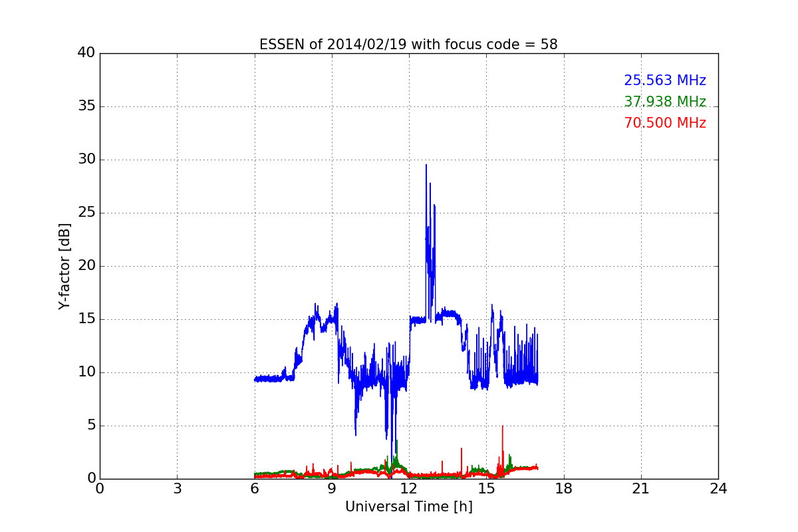Select the green 37.938 MHz legend label

pos(665,102)
